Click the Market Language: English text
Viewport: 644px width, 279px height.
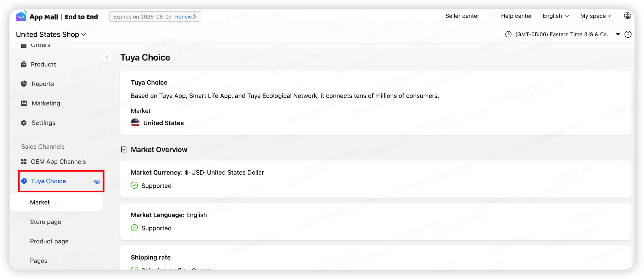[x=169, y=215]
